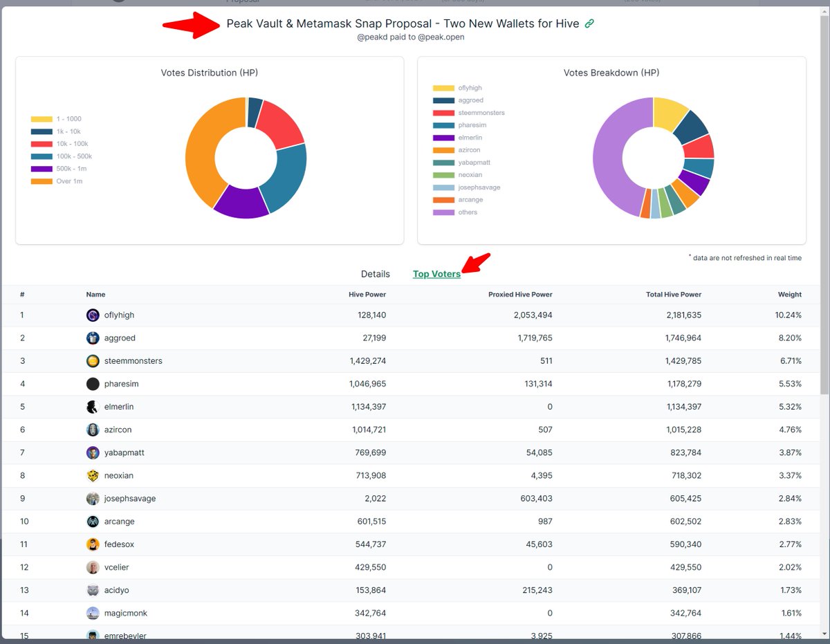Open the oflyhigh profile name link
This screenshot has height=644, width=830.
coord(119,315)
